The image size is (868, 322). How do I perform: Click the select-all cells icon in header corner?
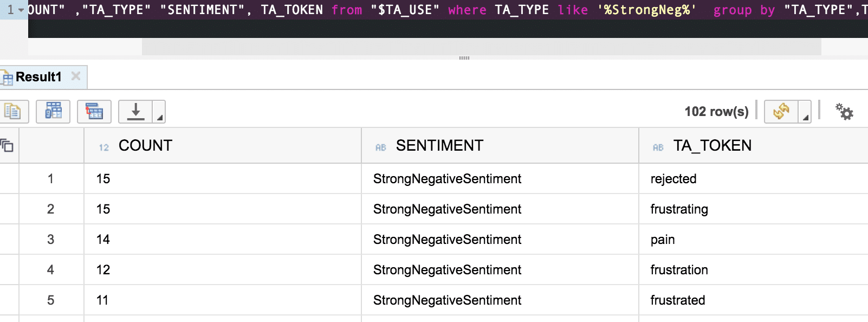pyautogui.click(x=7, y=145)
